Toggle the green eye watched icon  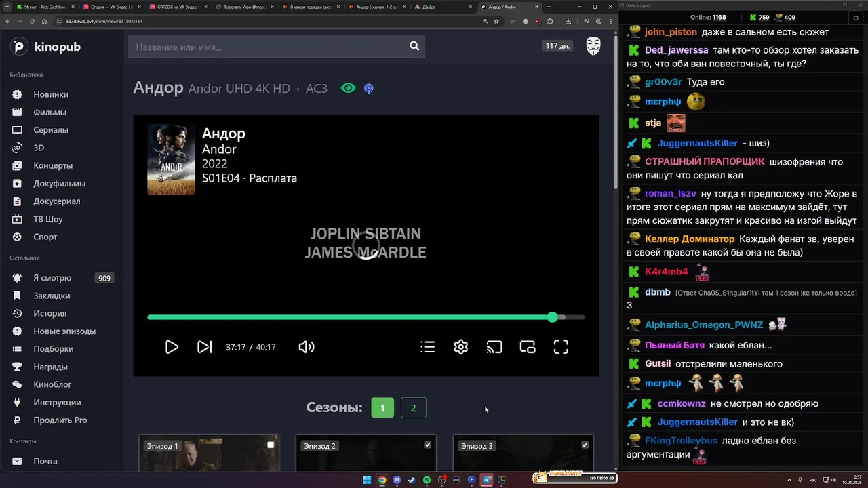pos(348,88)
